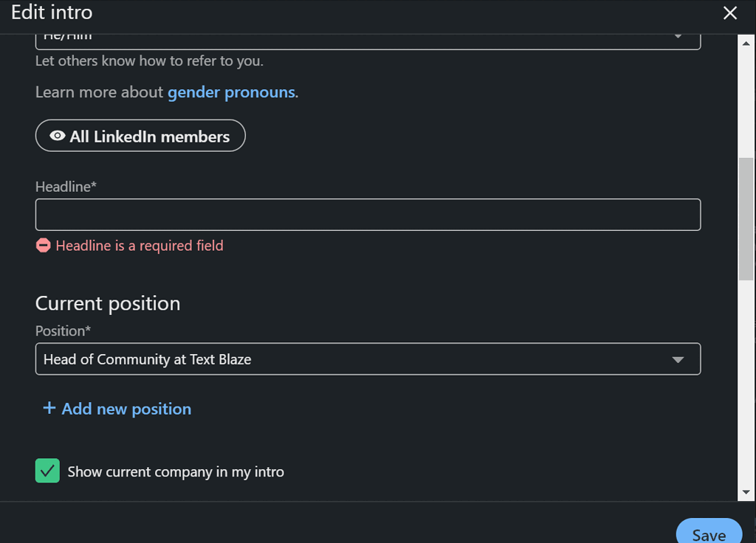Click the red error icon under Headline
The width and height of the screenshot is (756, 543).
[44, 246]
